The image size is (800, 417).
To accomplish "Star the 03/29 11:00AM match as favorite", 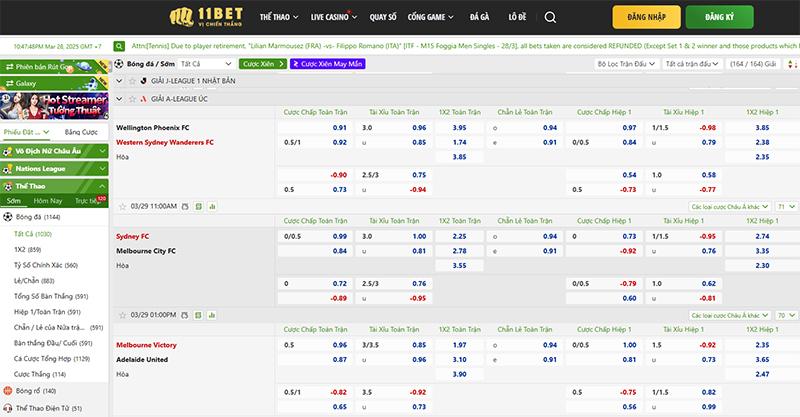I will (x=122, y=206).
